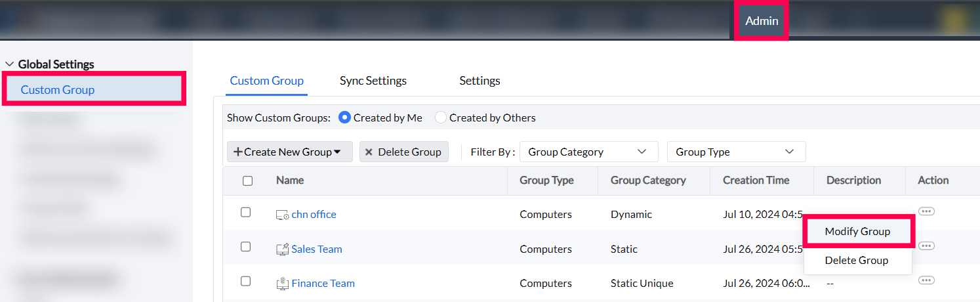The height and width of the screenshot is (302, 980).
Task: Open the Finance Team group link
Action: 323,284
